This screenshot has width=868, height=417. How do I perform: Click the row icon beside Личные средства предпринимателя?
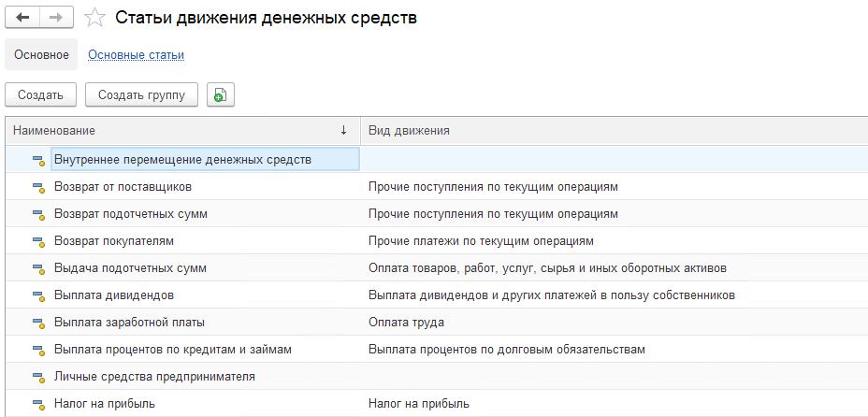pyautogui.click(x=38, y=377)
